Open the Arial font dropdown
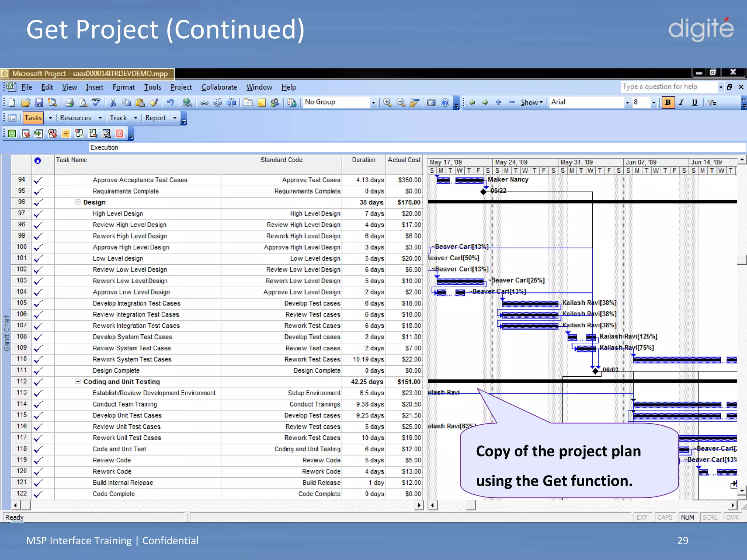This screenshot has width=747, height=560. point(627,103)
